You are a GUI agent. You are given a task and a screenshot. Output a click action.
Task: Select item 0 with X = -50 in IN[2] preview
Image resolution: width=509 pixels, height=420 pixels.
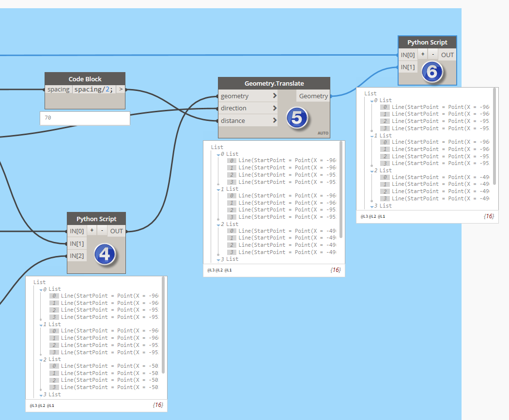point(104,366)
